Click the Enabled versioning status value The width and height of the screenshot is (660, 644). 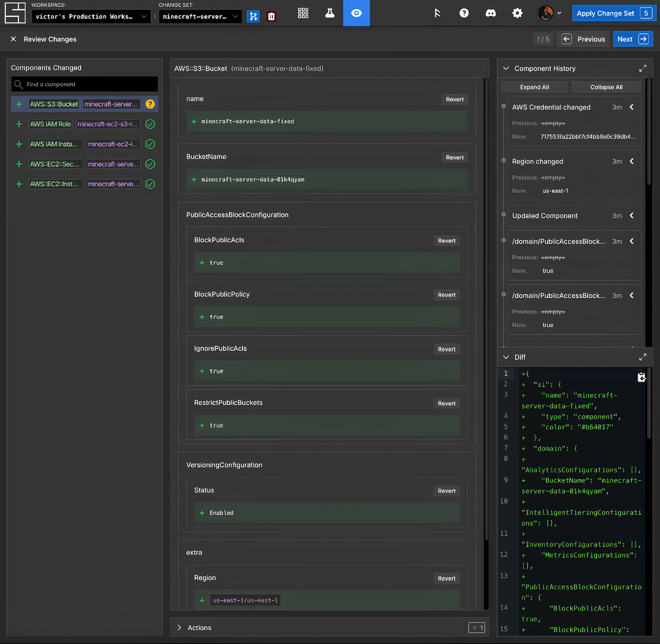pyautogui.click(x=221, y=513)
